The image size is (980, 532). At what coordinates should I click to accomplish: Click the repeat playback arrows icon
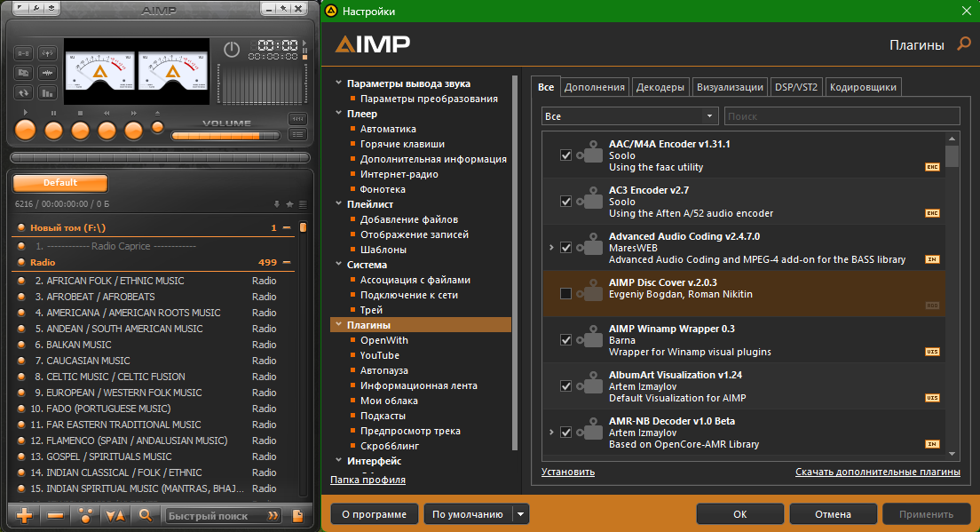click(23, 93)
